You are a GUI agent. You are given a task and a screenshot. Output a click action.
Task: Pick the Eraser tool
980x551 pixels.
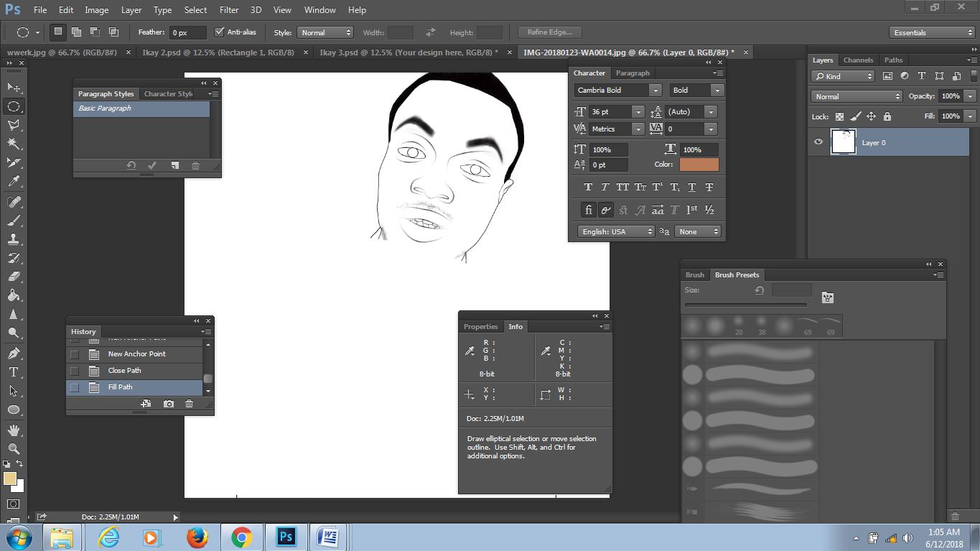pos(14,277)
